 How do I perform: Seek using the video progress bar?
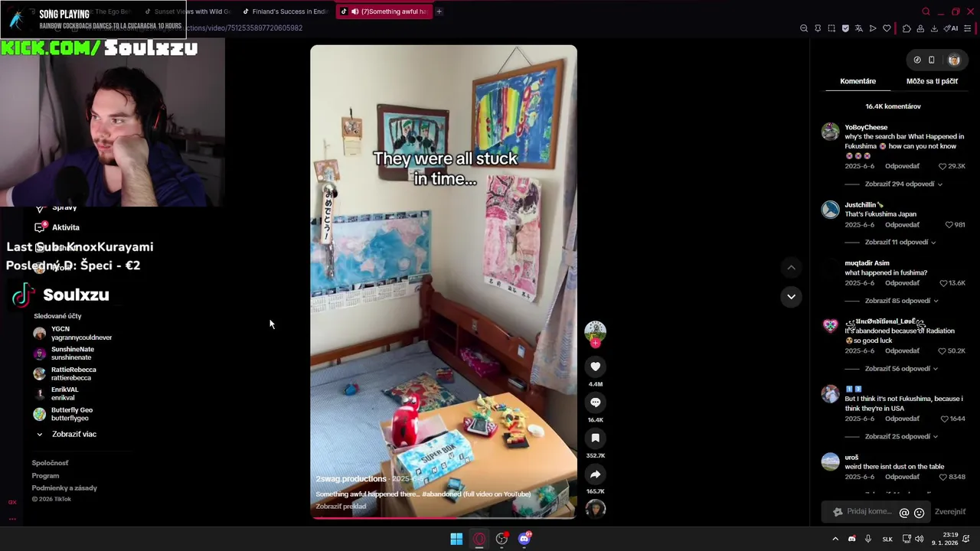(x=443, y=518)
